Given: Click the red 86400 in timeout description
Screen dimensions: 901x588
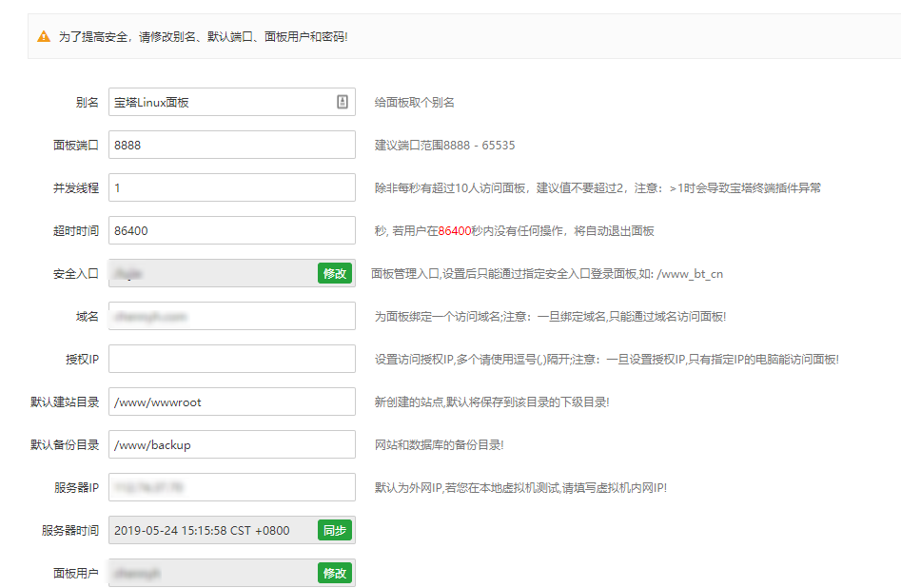Looking at the screenshot, I should point(455,231).
